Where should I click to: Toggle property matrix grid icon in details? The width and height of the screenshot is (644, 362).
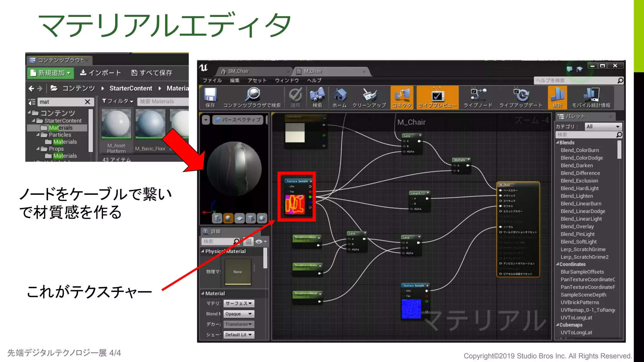(x=248, y=241)
